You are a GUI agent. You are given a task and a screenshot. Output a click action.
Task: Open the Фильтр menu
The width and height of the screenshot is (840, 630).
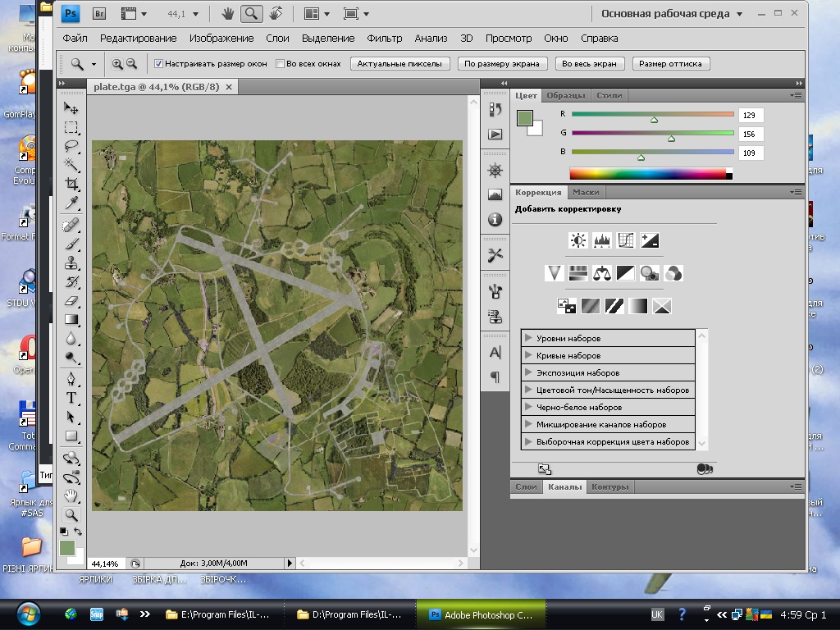point(384,38)
